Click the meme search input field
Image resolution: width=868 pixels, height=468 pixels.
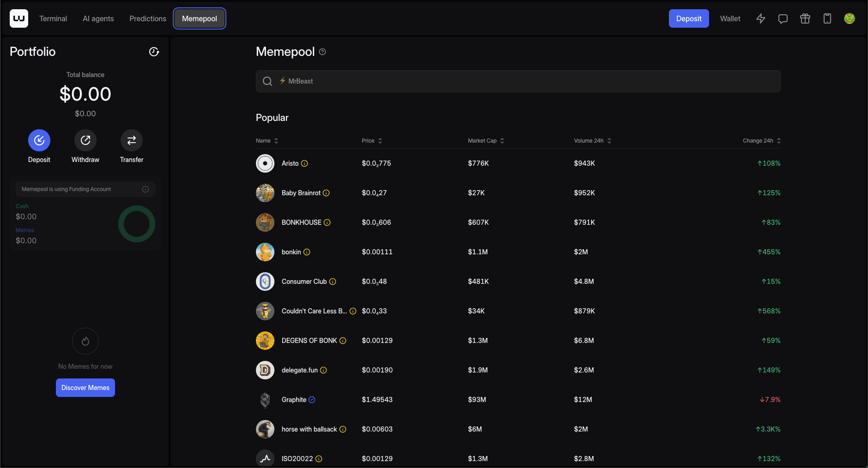point(518,81)
